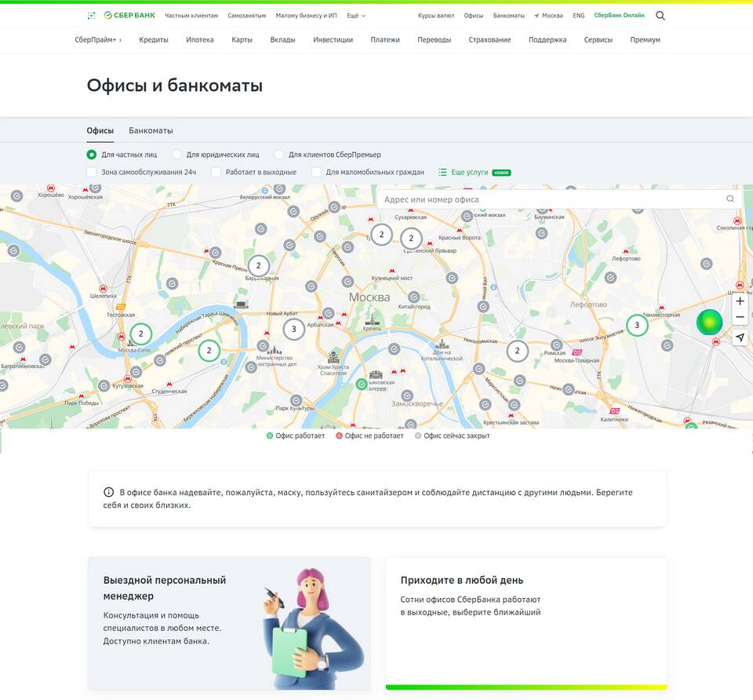
Task: Go to the СберБанк logo home page
Action: [x=129, y=16]
